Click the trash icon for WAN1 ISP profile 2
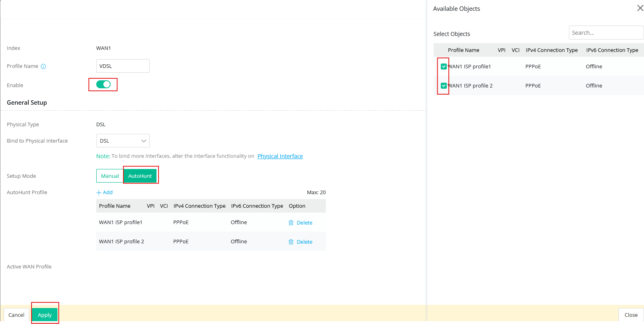The width and height of the screenshot is (644, 324). (291, 242)
